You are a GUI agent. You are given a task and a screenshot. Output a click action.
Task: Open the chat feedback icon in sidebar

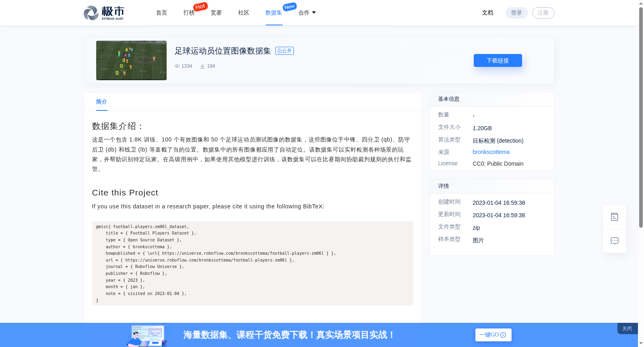coord(615,241)
